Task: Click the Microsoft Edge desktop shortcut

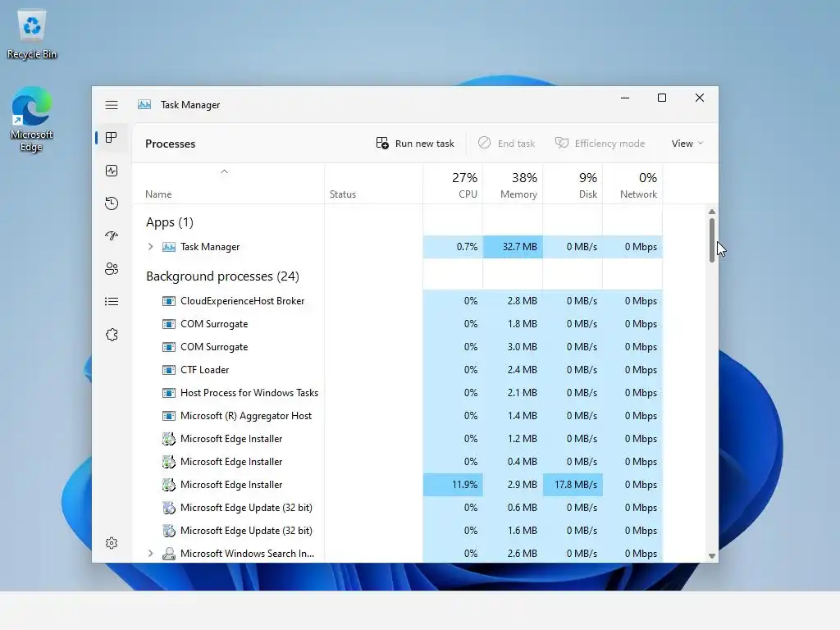Action: point(32,120)
